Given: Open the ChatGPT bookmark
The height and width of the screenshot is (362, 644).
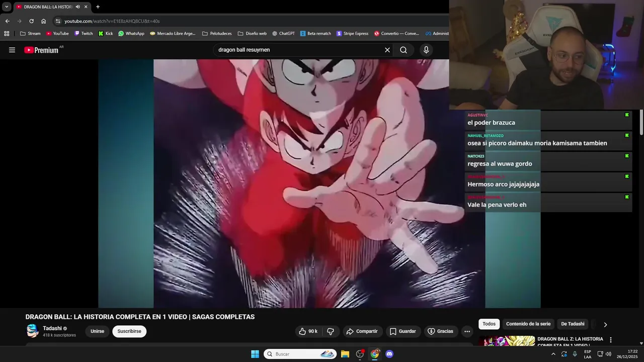Looking at the screenshot, I should 283,34.
